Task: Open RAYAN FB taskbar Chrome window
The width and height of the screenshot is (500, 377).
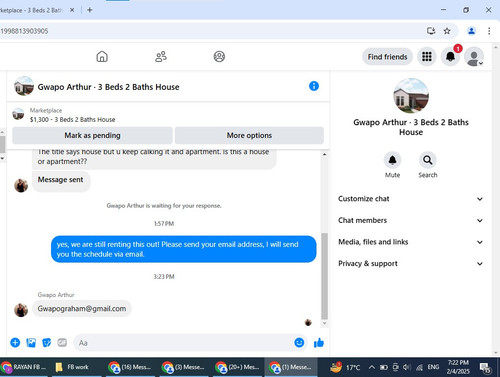Action: tap(23, 367)
